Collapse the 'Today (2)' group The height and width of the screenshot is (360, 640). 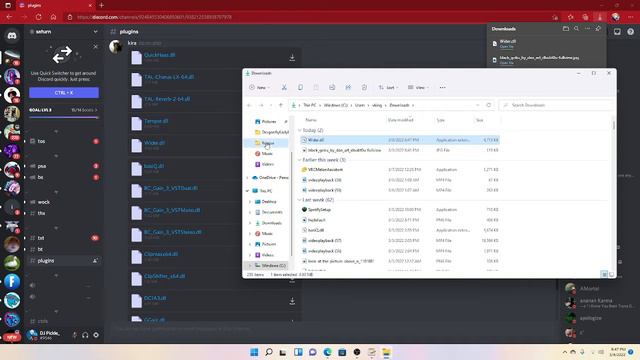[300, 130]
